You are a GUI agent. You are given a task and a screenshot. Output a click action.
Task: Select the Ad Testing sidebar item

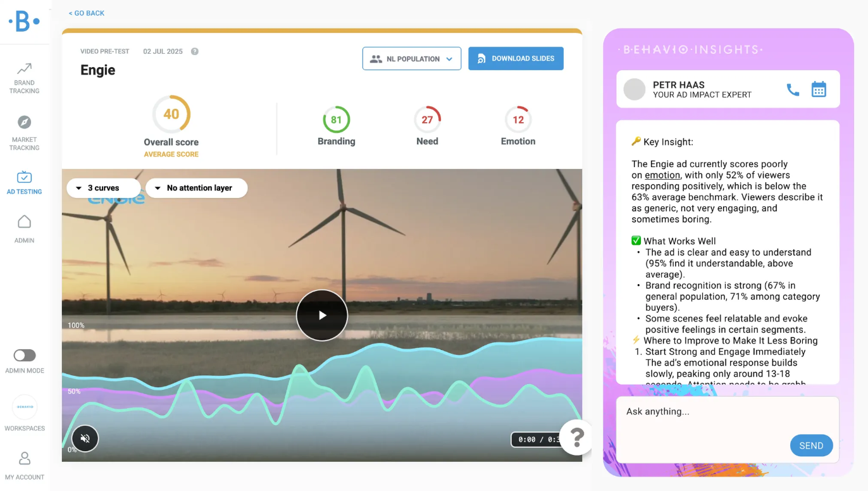(x=24, y=182)
